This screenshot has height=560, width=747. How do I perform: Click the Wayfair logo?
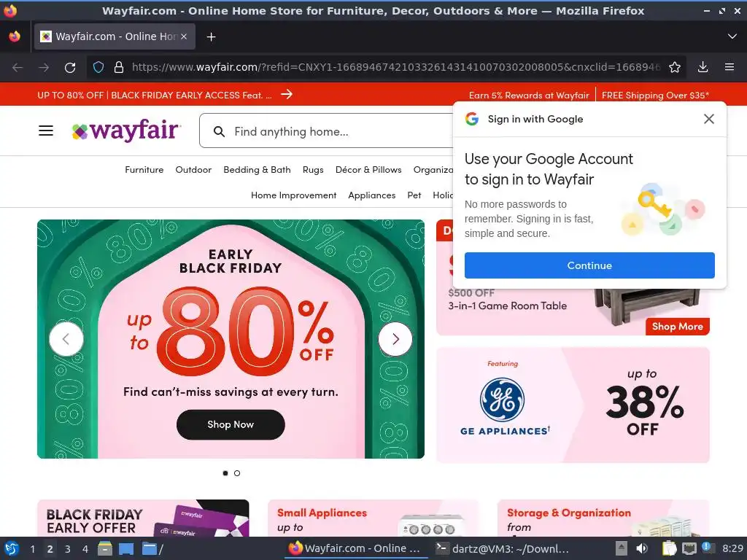point(126,131)
